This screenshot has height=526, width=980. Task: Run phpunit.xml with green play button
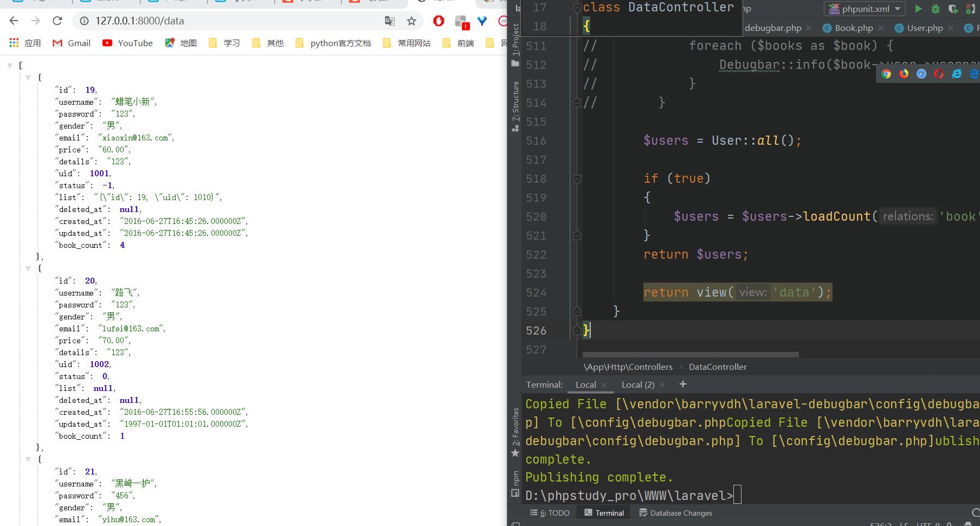[x=918, y=9]
